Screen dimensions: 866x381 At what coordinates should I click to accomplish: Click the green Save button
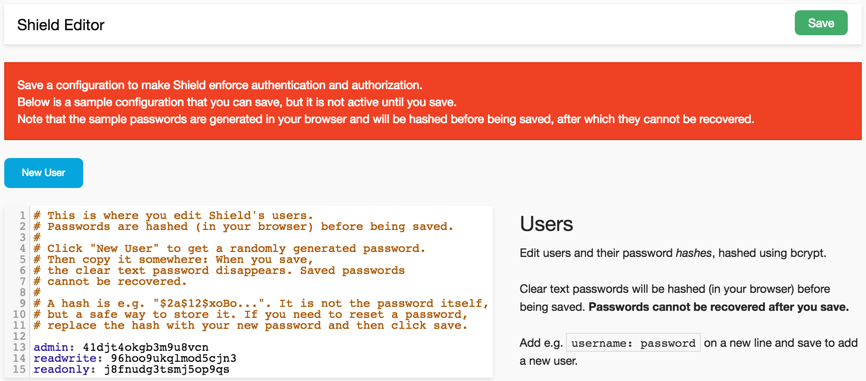[x=821, y=23]
